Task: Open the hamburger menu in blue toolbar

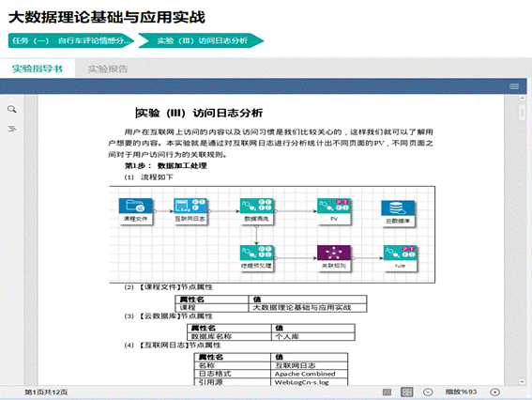Action: 514,86
